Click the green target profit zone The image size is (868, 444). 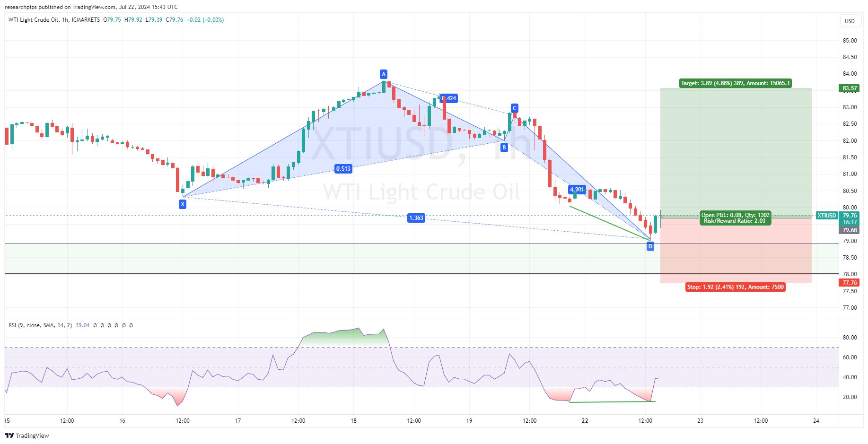click(736, 152)
